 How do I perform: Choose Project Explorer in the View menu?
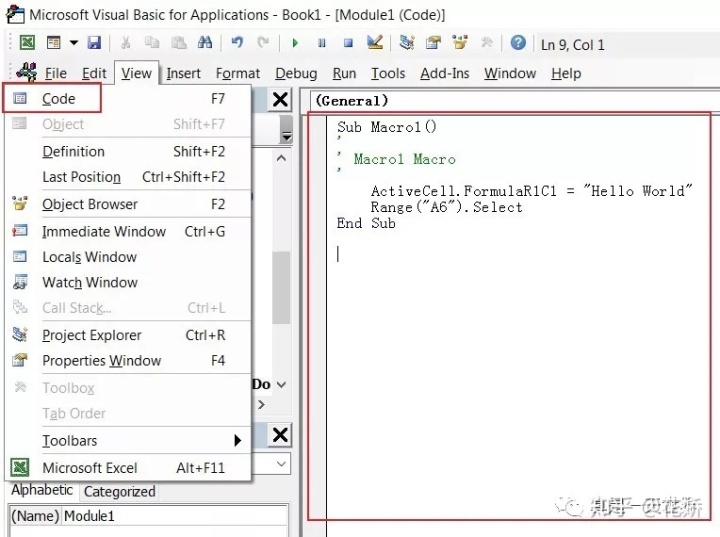(129, 335)
